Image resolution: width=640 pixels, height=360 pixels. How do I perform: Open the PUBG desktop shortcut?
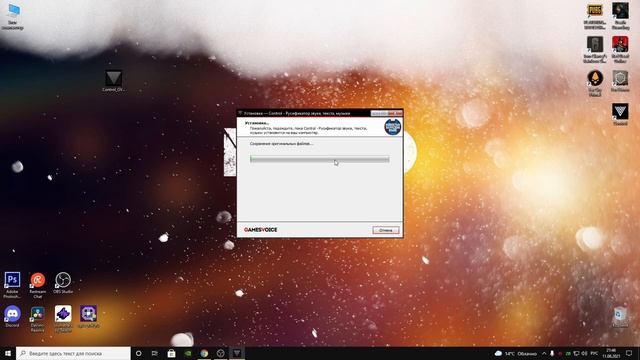[x=595, y=16]
